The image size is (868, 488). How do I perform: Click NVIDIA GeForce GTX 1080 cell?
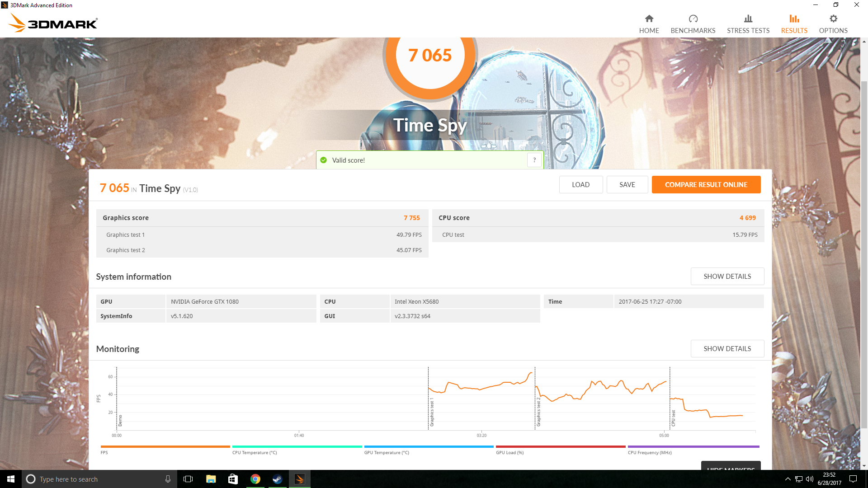pos(241,301)
